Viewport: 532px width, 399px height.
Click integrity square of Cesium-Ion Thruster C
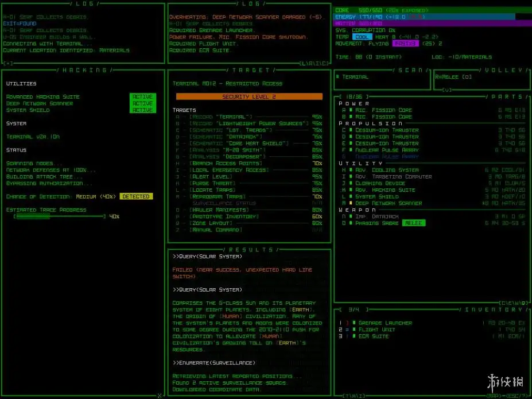coord(351,130)
